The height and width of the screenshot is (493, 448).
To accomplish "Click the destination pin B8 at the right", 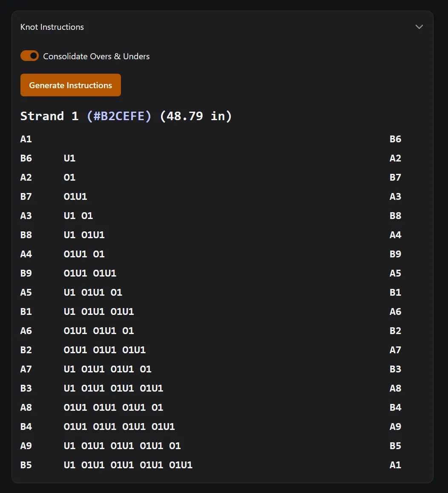I will pyautogui.click(x=395, y=216).
